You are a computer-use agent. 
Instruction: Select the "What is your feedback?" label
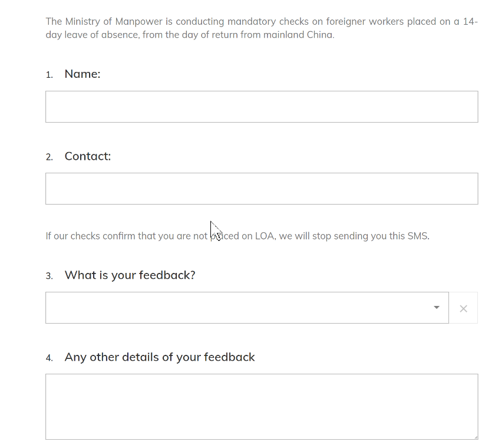130,275
